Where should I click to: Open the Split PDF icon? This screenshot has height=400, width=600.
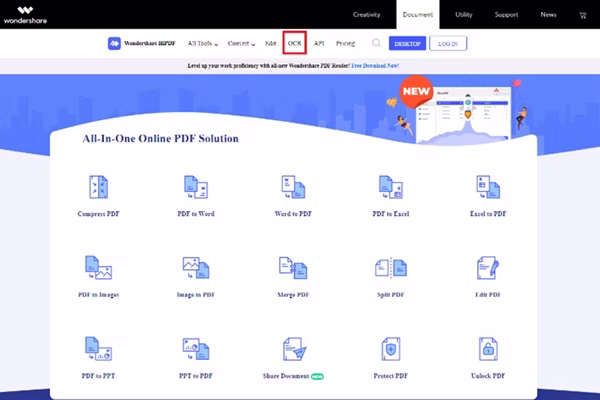pyautogui.click(x=391, y=268)
